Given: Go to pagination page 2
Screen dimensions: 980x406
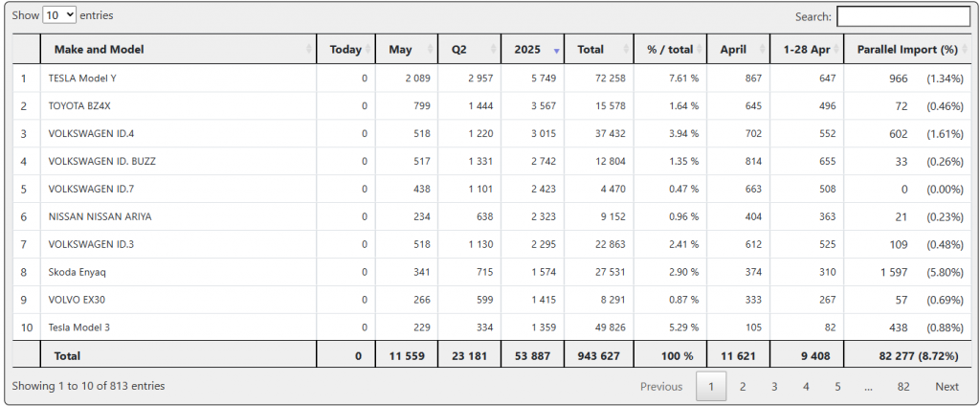Looking at the screenshot, I should pos(742,387).
